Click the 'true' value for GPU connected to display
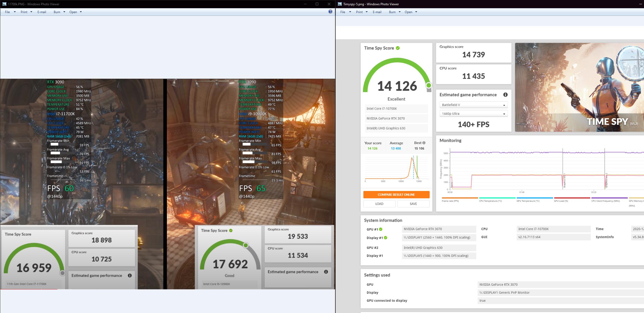The width and height of the screenshot is (644, 313). pos(561,301)
